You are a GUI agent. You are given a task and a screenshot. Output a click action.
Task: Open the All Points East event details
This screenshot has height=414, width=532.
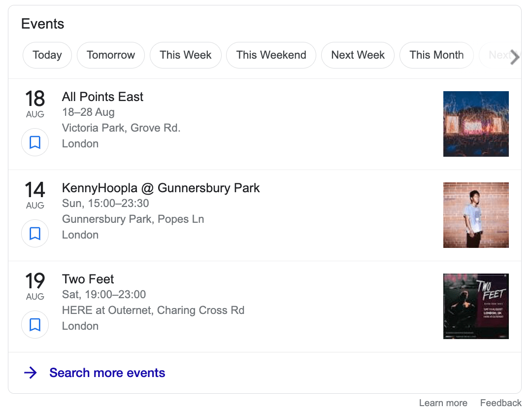pos(102,97)
